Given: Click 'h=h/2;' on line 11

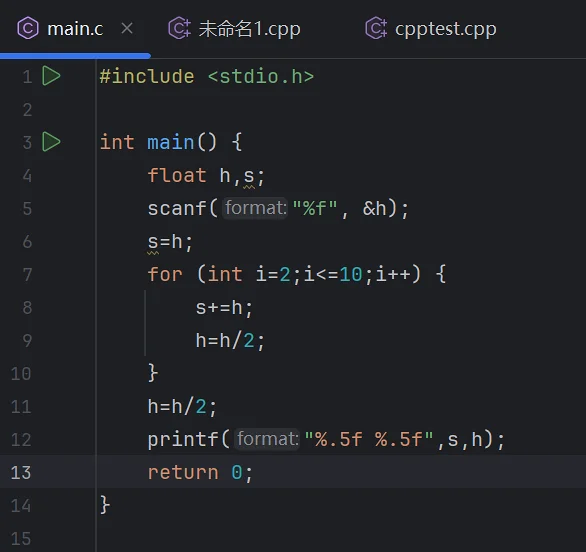Looking at the screenshot, I should pos(182,407).
